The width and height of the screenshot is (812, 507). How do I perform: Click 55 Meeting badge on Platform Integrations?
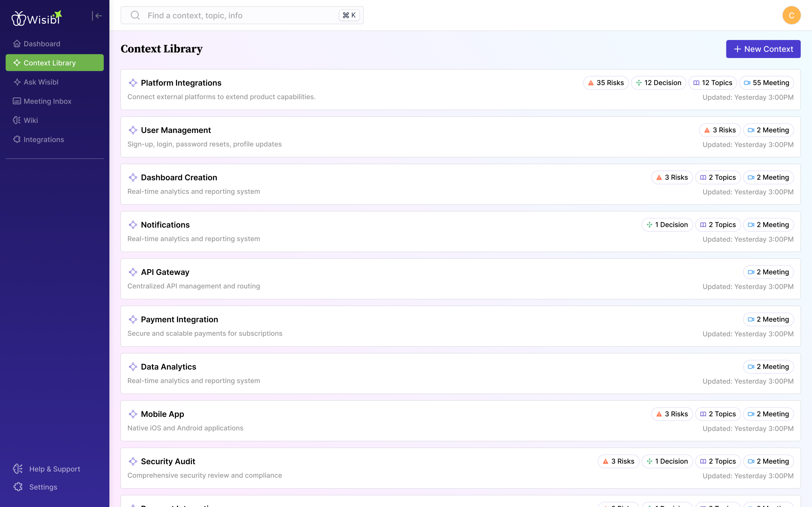coord(766,83)
